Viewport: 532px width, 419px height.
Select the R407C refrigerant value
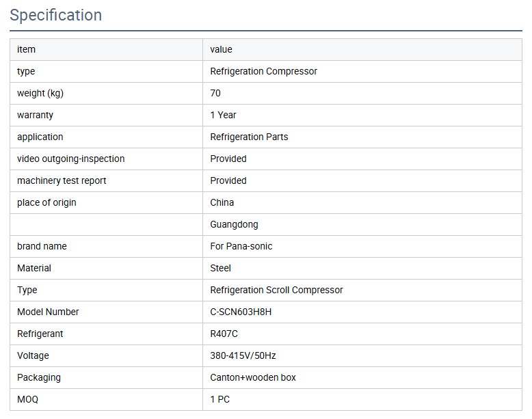(224, 334)
